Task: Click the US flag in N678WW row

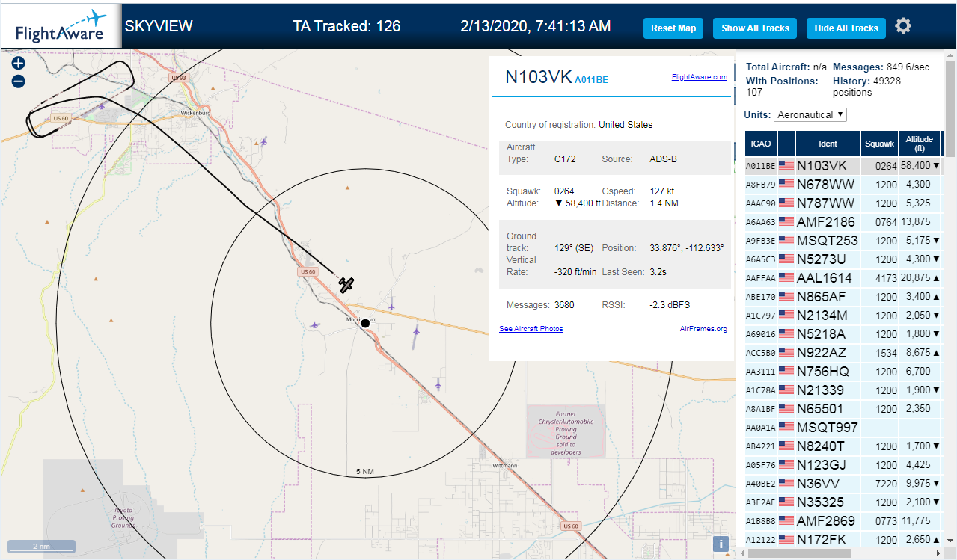Action: [x=786, y=184]
